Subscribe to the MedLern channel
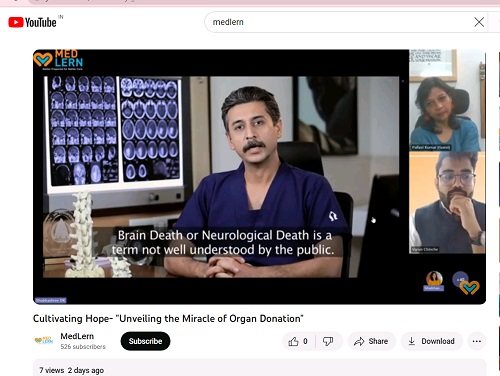 (145, 341)
